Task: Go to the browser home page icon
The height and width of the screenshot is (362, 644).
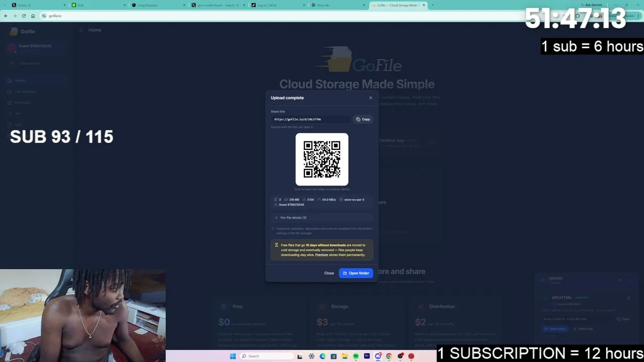Action: [33, 16]
